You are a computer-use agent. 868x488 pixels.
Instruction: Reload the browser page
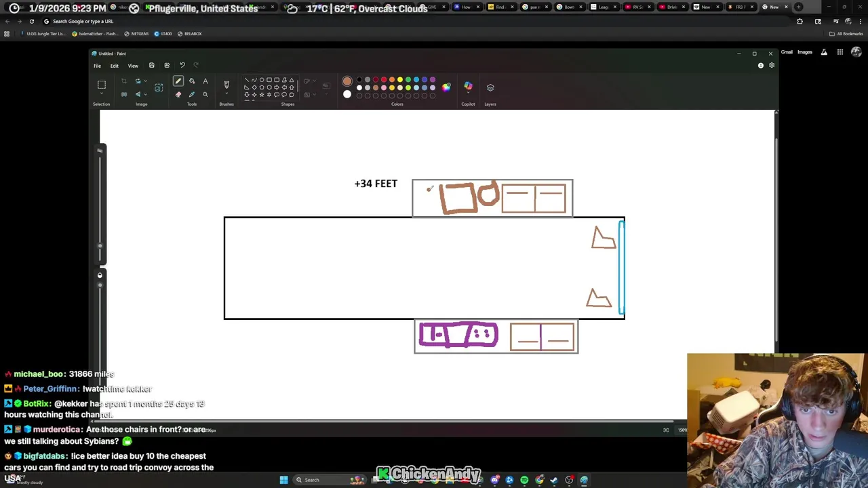point(31,21)
